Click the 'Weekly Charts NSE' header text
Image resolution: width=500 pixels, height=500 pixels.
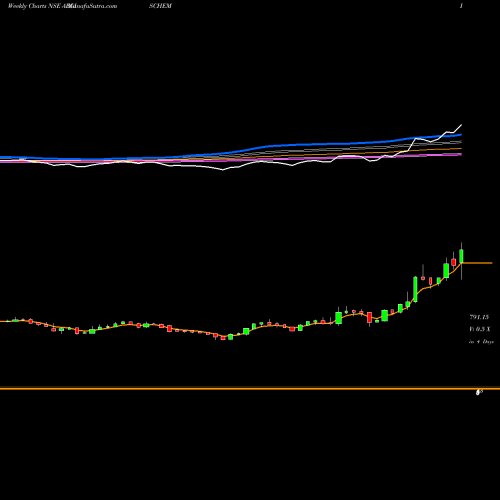(x=33, y=6)
